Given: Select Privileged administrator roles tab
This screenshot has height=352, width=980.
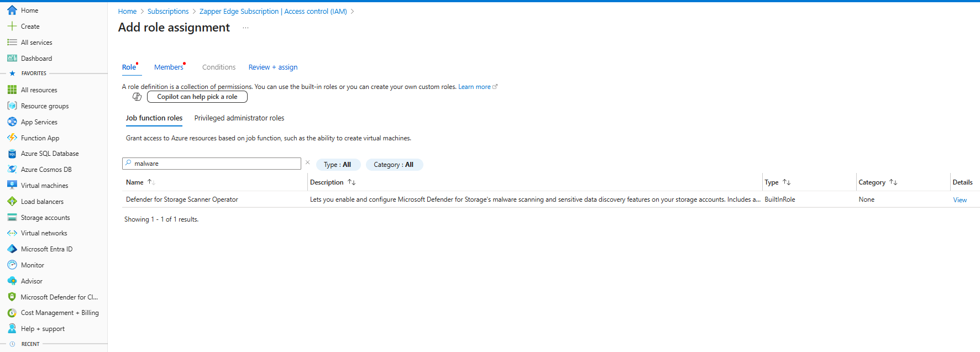Looking at the screenshot, I should 239,118.
